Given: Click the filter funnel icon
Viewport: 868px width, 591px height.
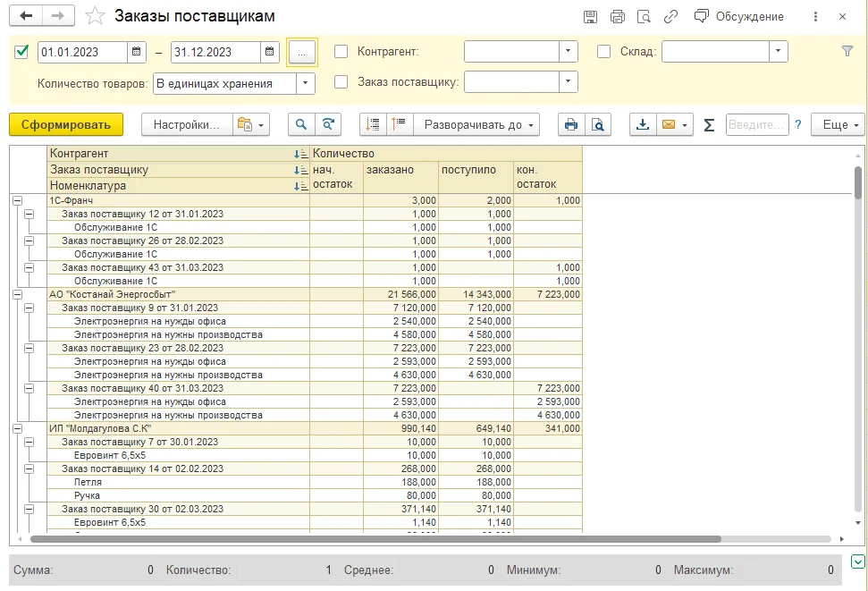Looking at the screenshot, I should (847, 52).
